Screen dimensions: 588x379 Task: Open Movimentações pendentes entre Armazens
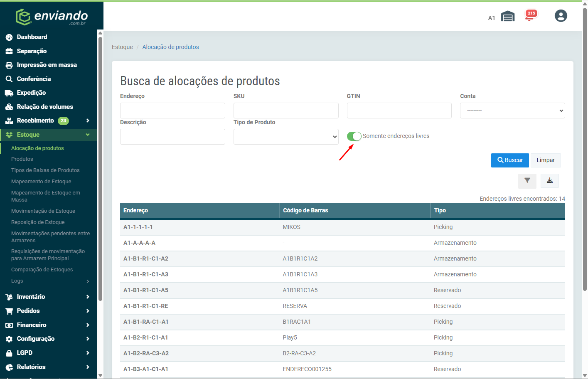(x=50, y=237)
